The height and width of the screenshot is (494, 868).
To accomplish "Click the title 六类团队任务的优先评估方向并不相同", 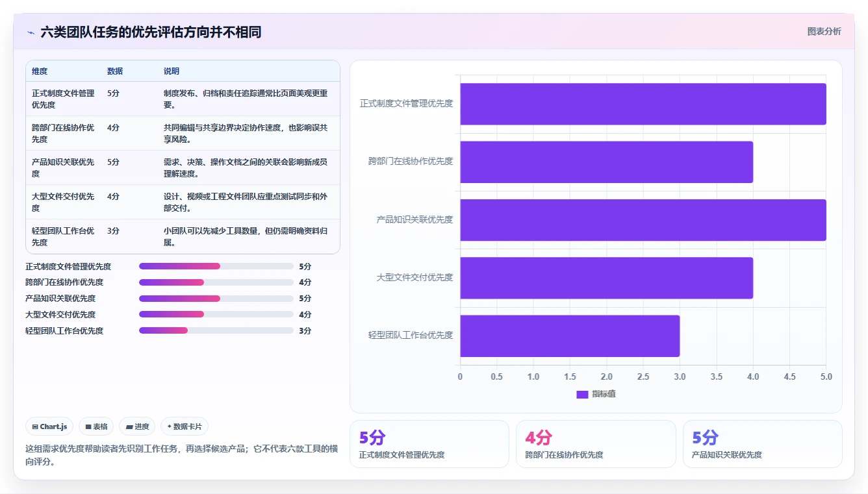I will (x=151, y=32).
